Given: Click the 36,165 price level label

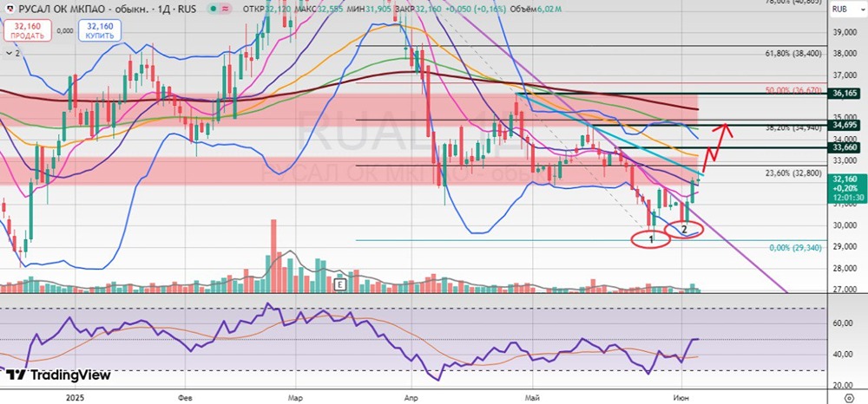Looking at the screenshot, I should 845,94.
